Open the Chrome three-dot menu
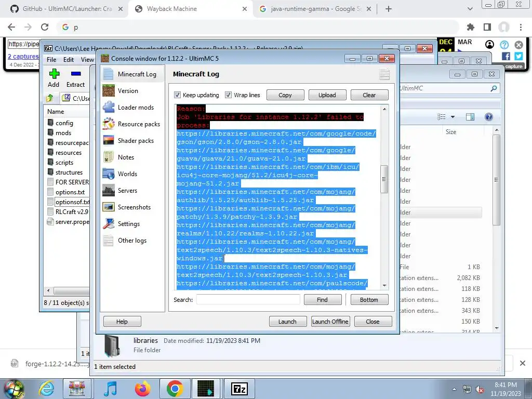This screenshot has height=399, width=532. coord(521,27)
